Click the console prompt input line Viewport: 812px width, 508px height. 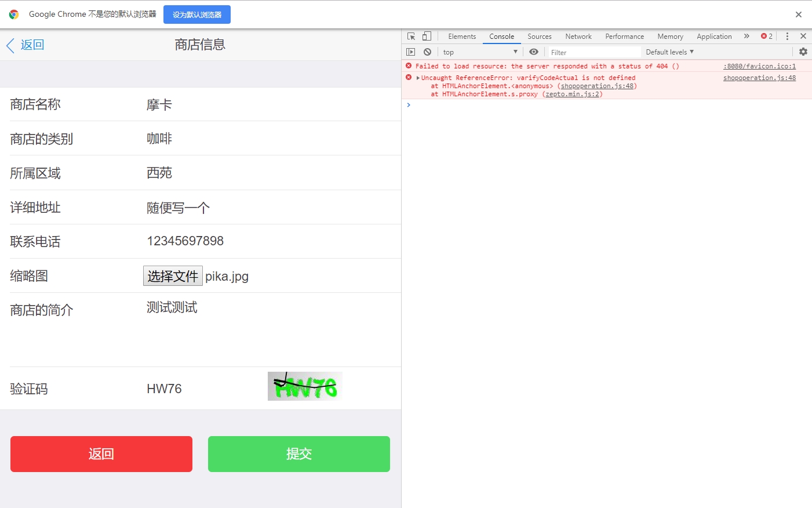click(x=609, y=105)
